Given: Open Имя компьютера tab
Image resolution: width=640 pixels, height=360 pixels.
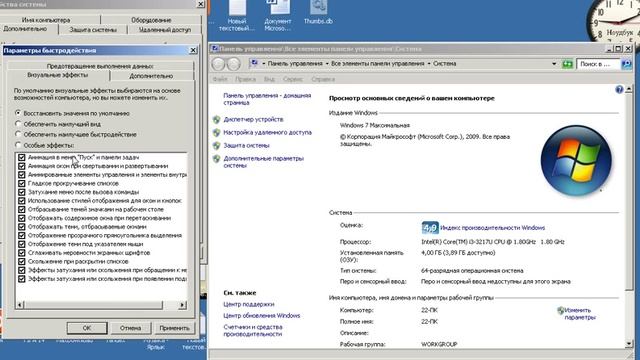Looking at the screenshot, I should (x=46, y=20).
